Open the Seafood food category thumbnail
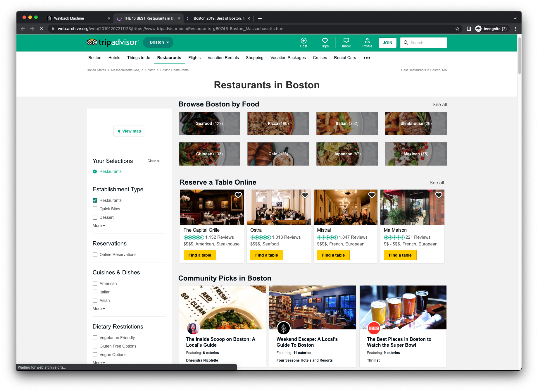The height and width of the screenshot is (392, 538). click(209, 123)
